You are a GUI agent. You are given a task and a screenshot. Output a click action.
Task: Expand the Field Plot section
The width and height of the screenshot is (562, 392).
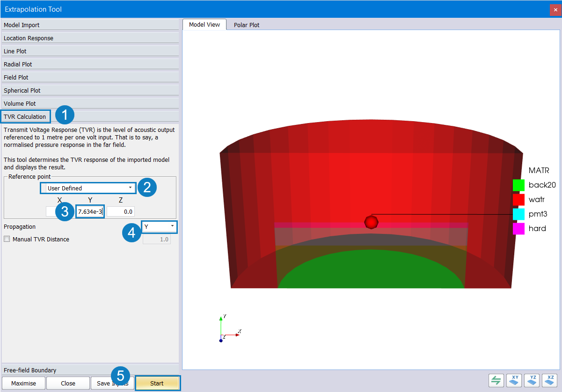point(90,77)
